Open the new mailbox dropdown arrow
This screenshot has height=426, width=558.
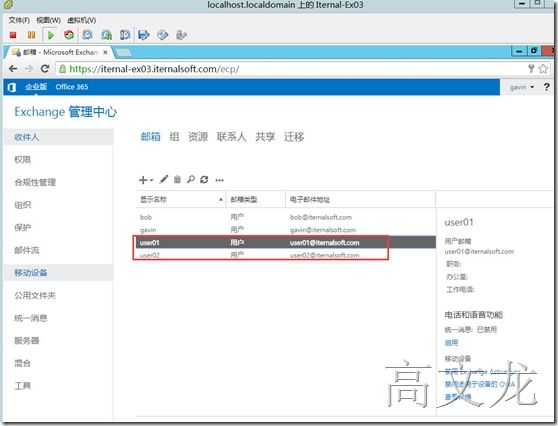click(x=151, y=180)
